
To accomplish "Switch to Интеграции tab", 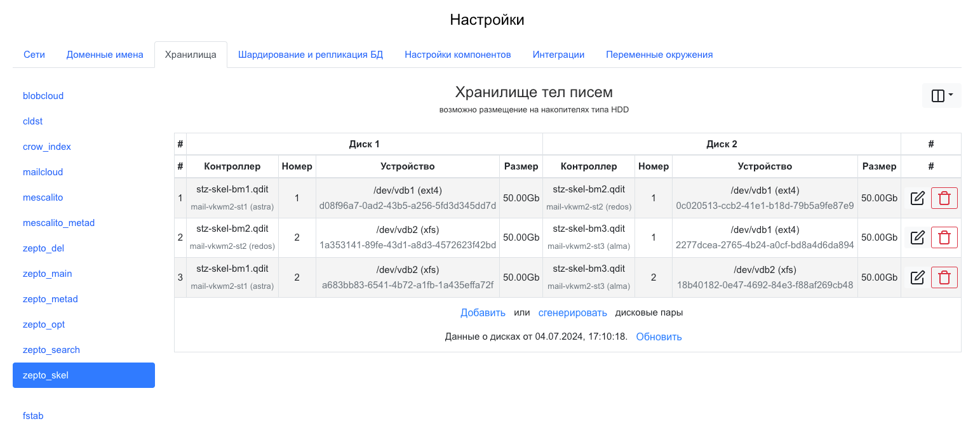I will (x=558, y=55).
